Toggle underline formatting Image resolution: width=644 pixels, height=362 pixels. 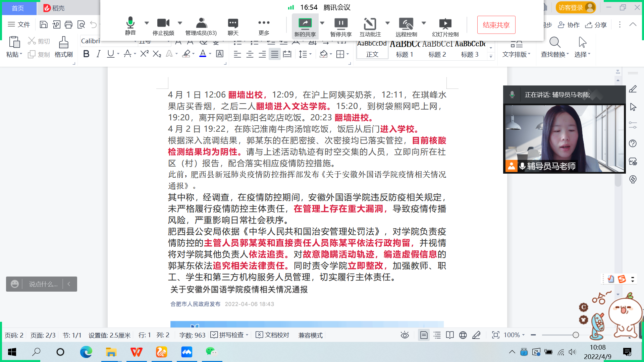click(110, 54)
